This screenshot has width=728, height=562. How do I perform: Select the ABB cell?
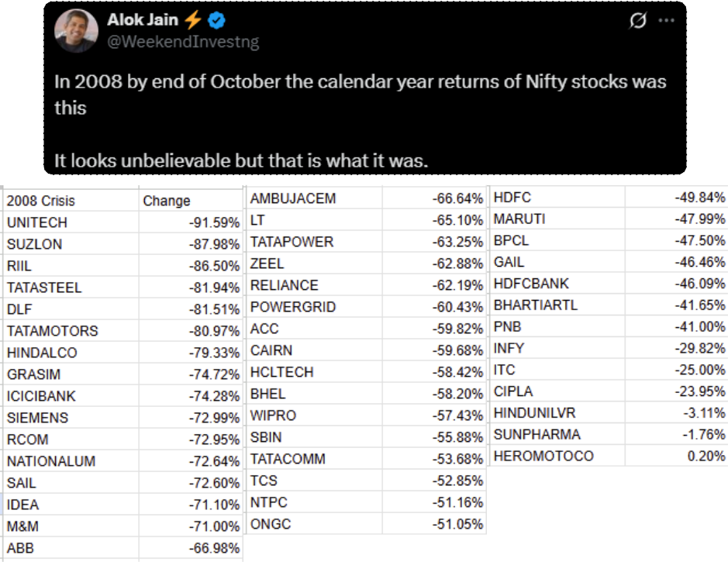21,548
